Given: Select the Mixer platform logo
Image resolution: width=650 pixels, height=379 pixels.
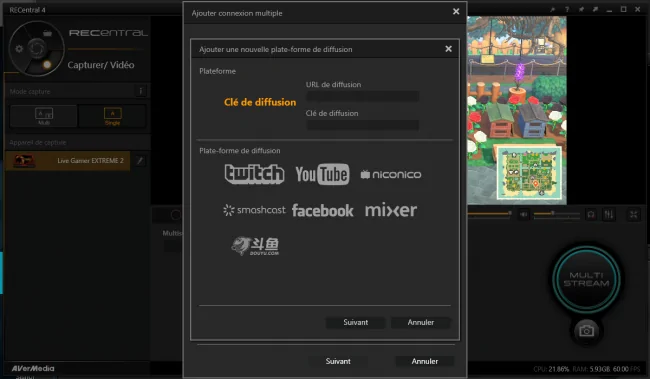Looking at the screenshot, I should tap(391, 210).
